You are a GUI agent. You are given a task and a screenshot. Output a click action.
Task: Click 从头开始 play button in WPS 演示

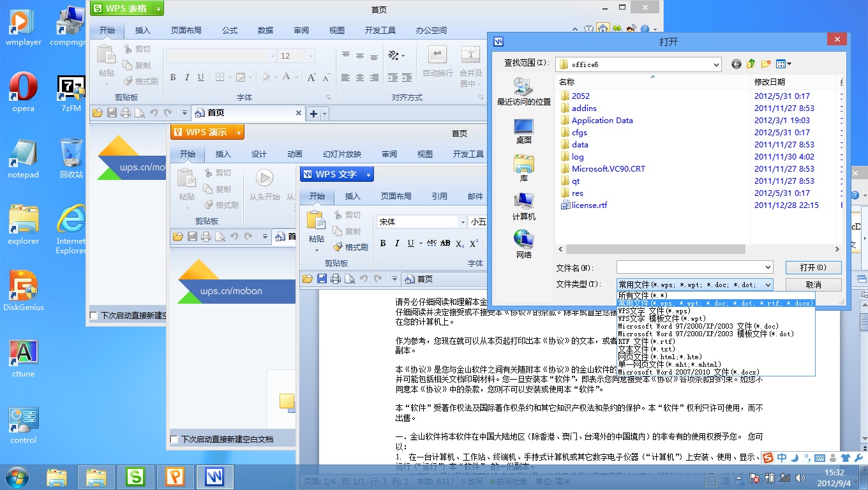click(264, 185)
